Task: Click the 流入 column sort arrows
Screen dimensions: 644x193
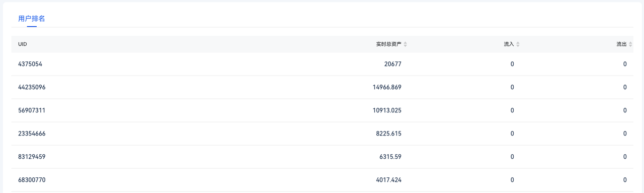Action: (x=518, y=44)
